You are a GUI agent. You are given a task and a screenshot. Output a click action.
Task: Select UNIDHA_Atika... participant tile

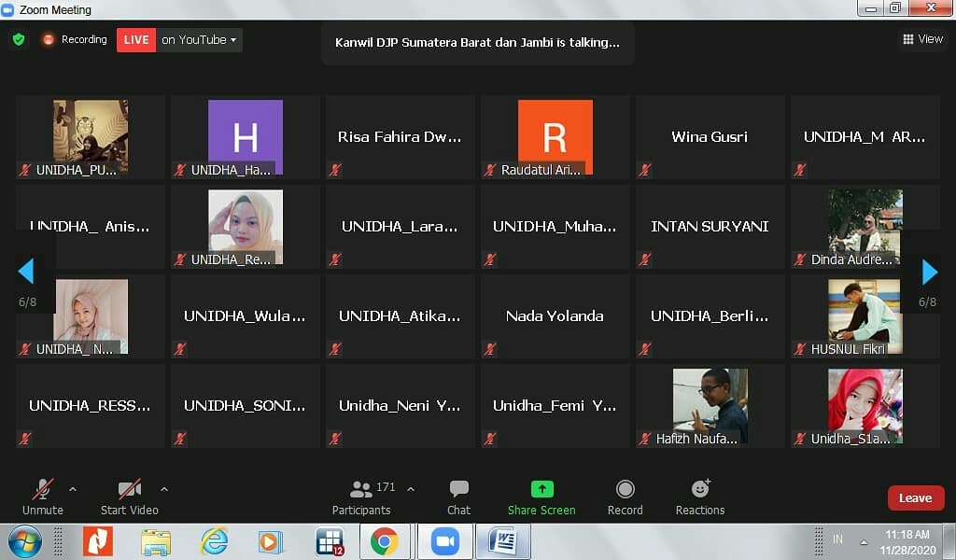(x=400, y=316)
